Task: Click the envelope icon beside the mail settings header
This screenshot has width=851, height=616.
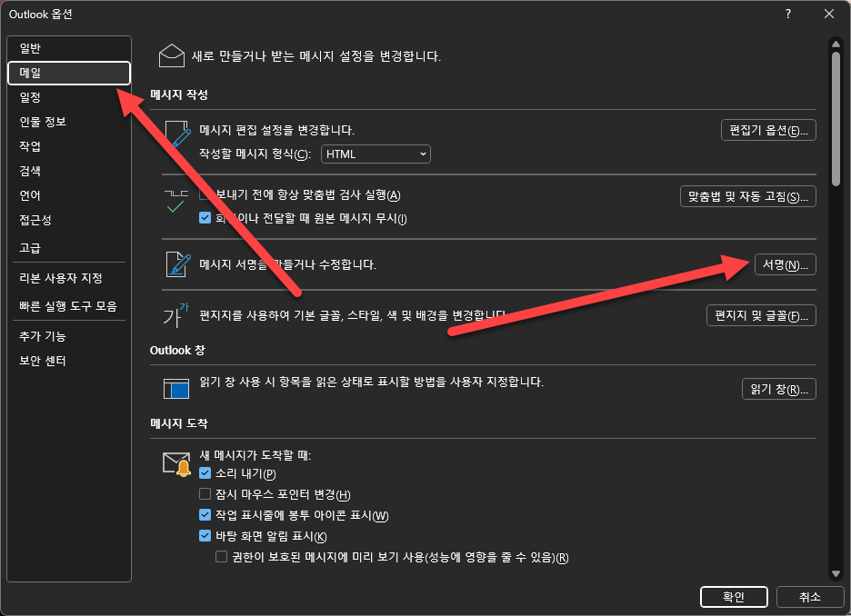Action: (x=172, y=55)
